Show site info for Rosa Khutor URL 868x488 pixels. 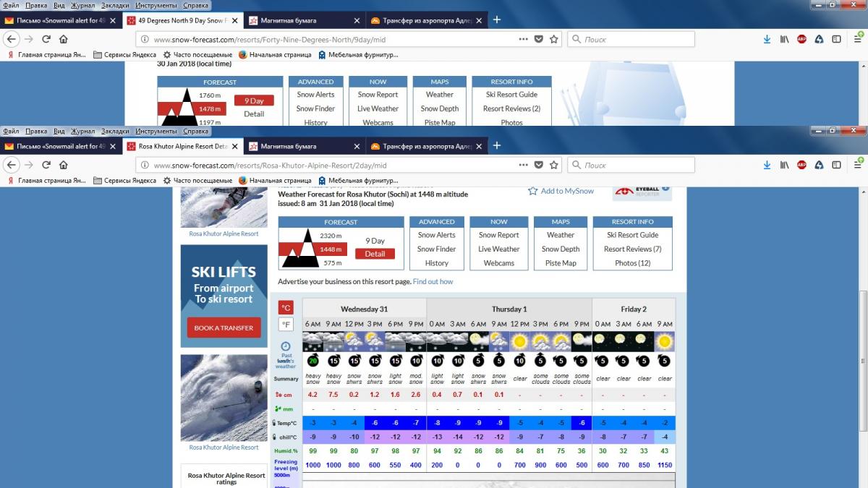(145, 166)
